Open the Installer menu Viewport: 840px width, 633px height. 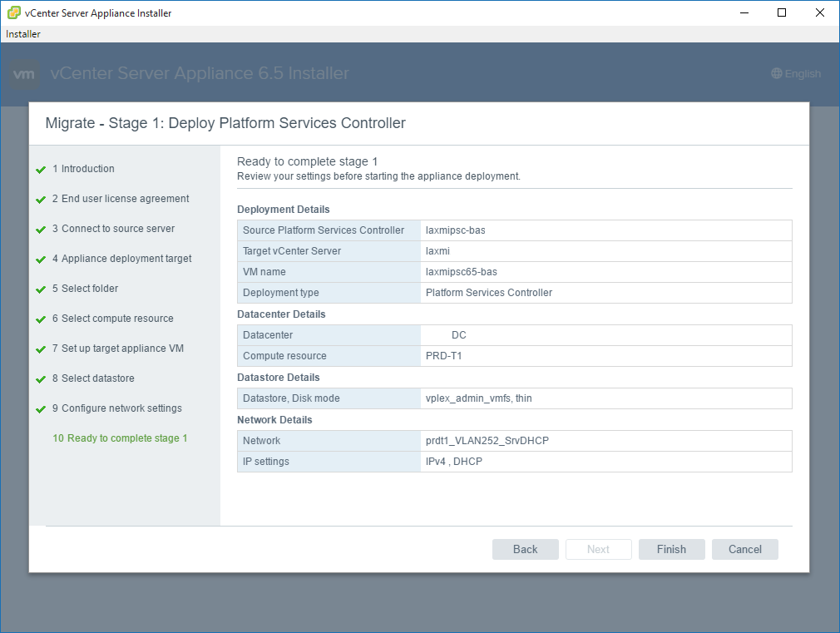tap(23, 34)
